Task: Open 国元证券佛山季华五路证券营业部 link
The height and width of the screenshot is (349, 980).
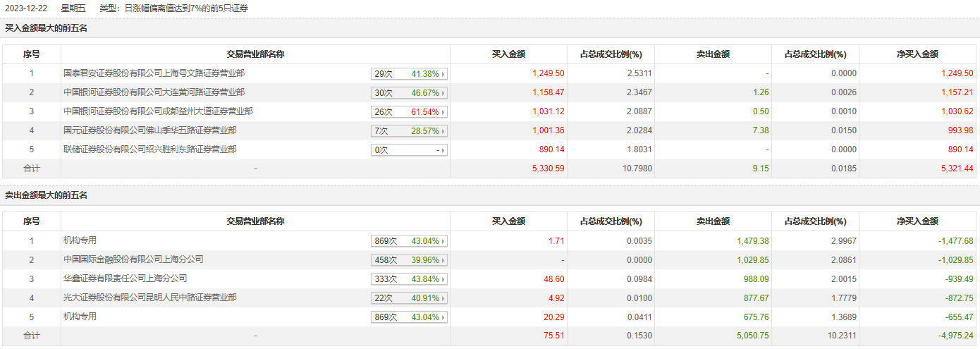Action: tap(149, 130)
